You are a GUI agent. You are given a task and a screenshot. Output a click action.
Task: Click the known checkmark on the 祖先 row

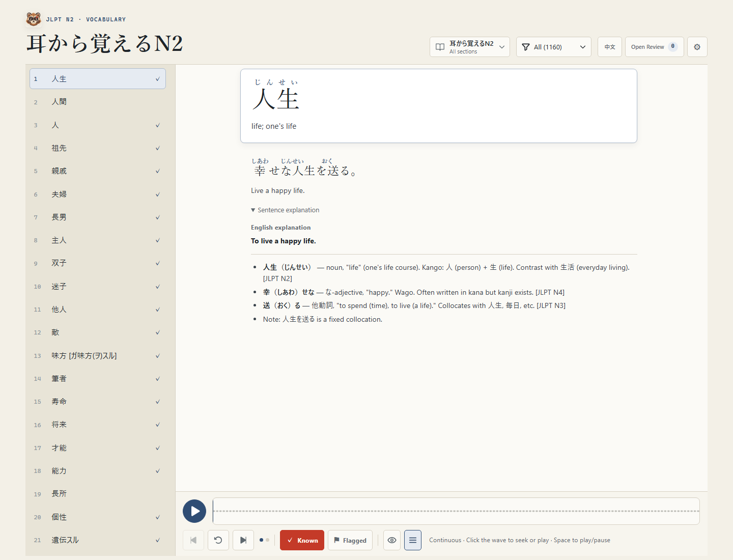[x=157, y=148]
